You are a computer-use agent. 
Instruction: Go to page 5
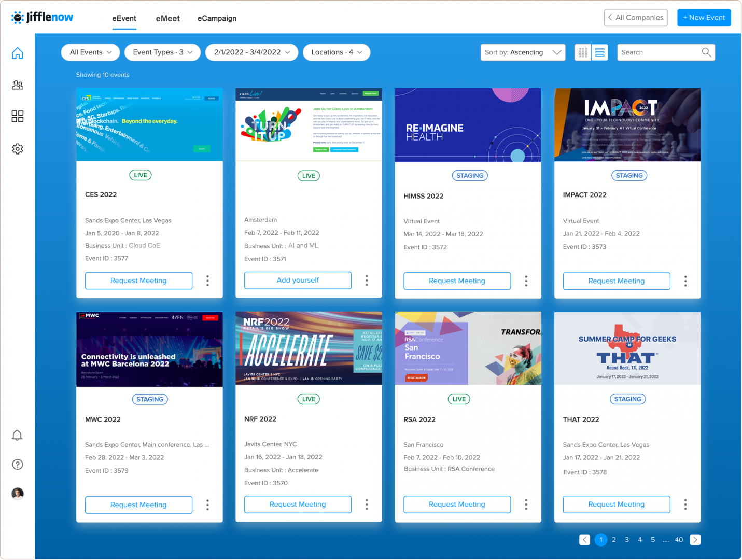(653, 540)
